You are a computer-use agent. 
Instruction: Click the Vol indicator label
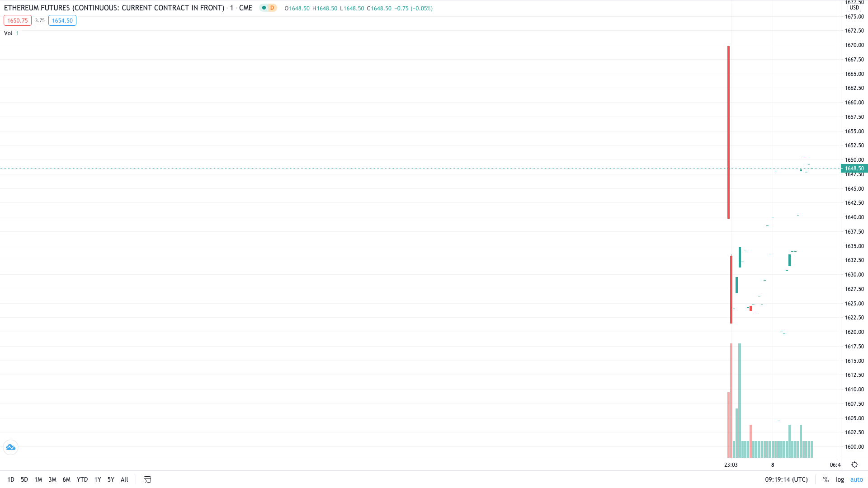point(8,33)
